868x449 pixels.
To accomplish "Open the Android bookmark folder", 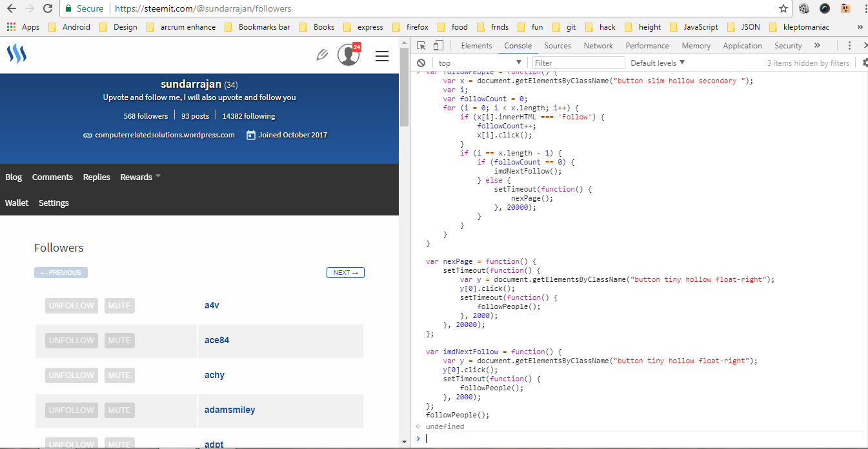I will tap(69, 27).
